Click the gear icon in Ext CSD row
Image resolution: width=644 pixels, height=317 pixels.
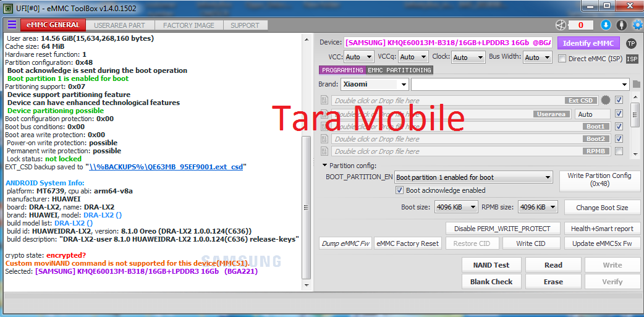606,100
